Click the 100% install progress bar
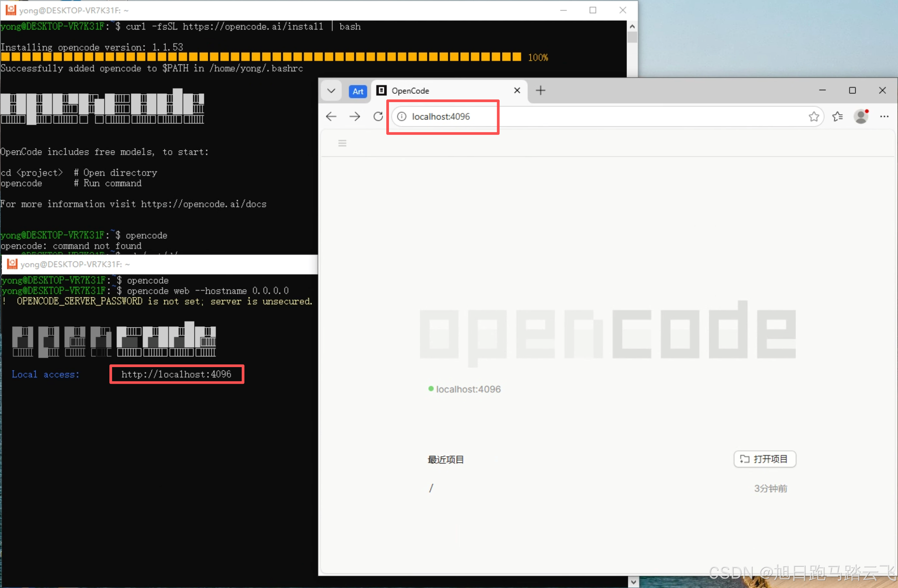The image size is (898, 588). tap(260, 57)
